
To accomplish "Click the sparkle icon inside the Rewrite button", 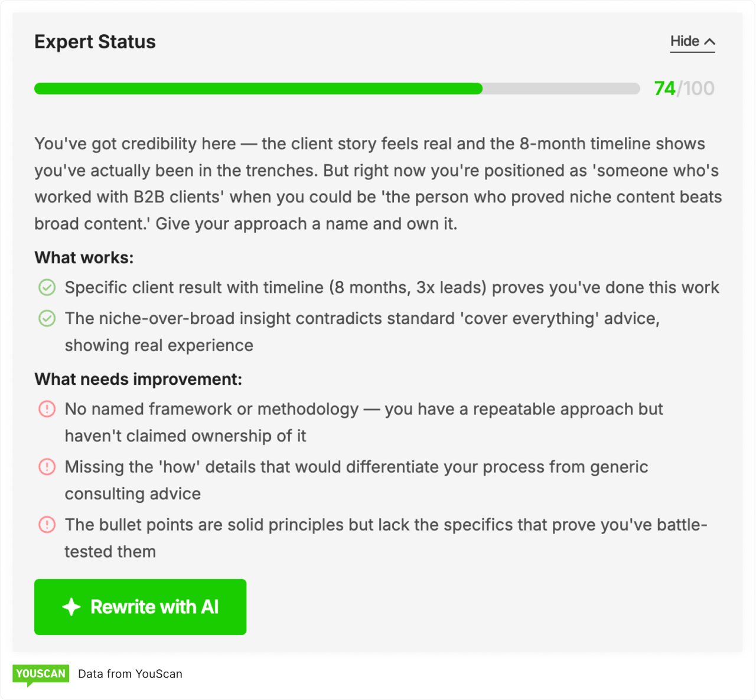I will pyautogui.click(x=71, y=607).
